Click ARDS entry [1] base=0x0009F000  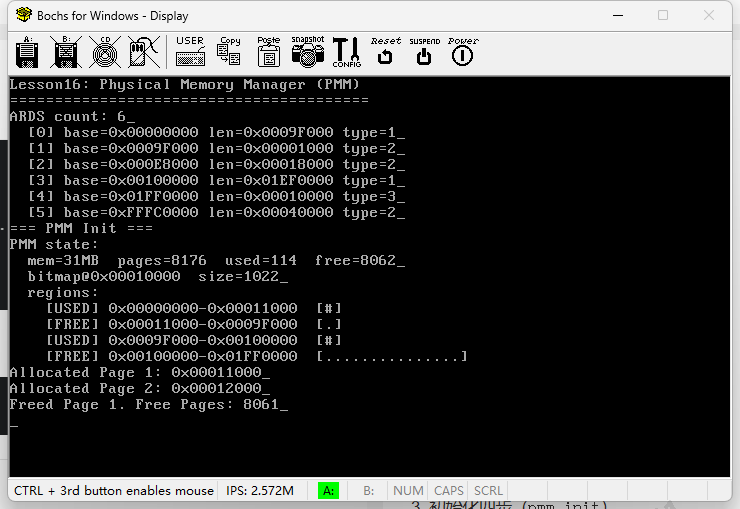[x=216, y=149]
